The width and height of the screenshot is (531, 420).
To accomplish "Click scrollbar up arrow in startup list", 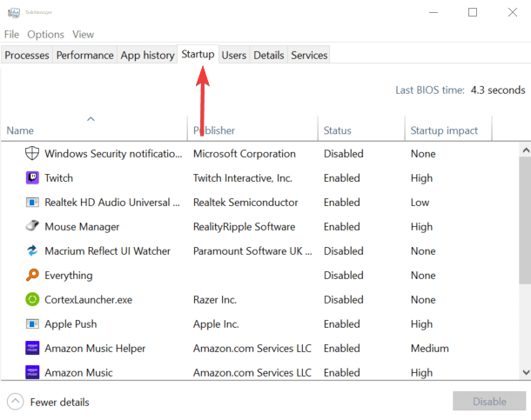I will coord(526,150).
